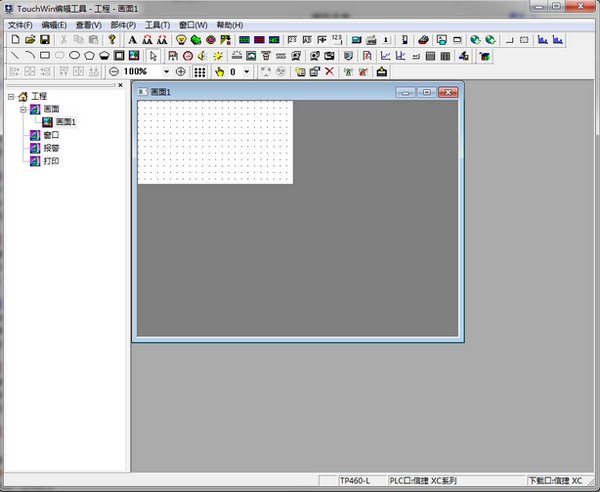This screenshot has width=600, height=492.
Task: Select the 报警 tree item
Action: coord(51,147)
